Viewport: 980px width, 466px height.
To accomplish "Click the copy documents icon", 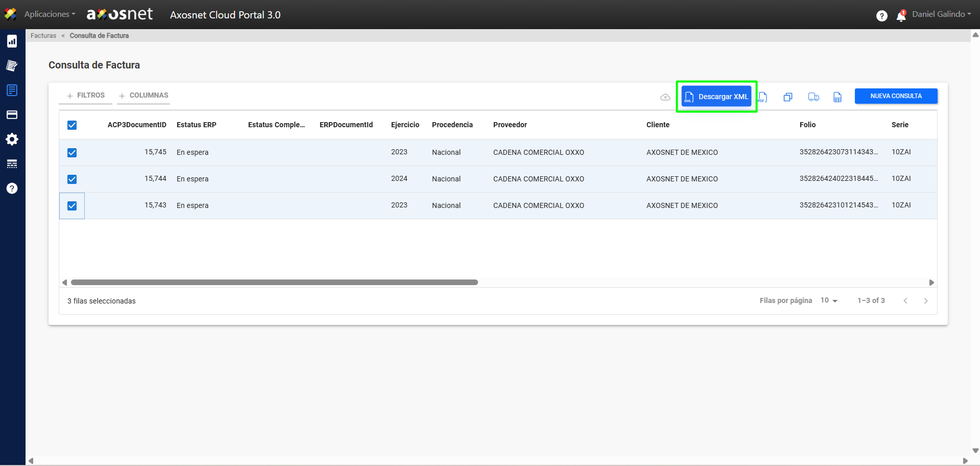I will pos(788,97).
